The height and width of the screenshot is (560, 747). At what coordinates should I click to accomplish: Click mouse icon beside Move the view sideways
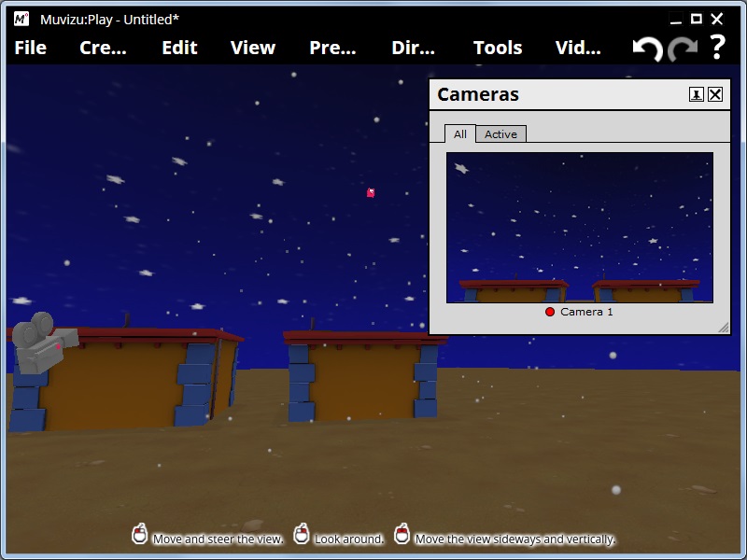point(402,534)
